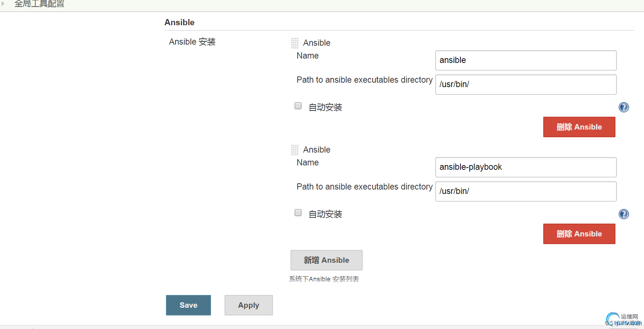Focus the Name field containing 'ansible'
Screen dimensions: 644x329
(x=525, y=60)
